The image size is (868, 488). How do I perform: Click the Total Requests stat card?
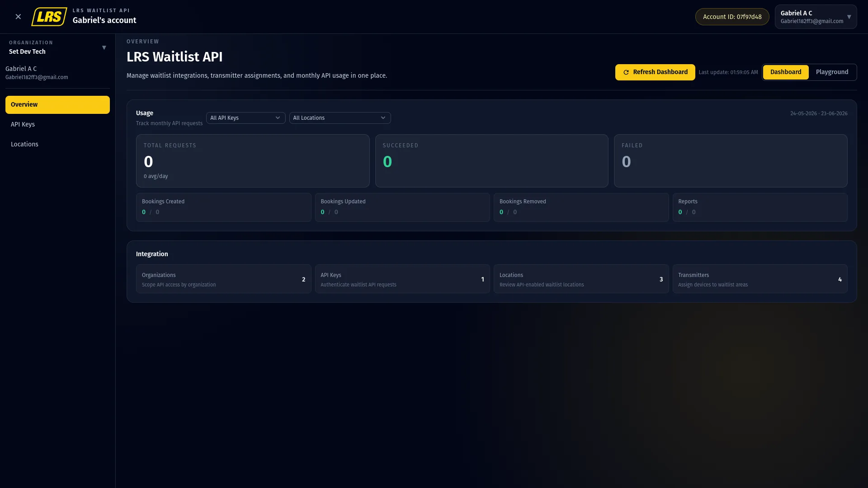[x=253, y=161]
